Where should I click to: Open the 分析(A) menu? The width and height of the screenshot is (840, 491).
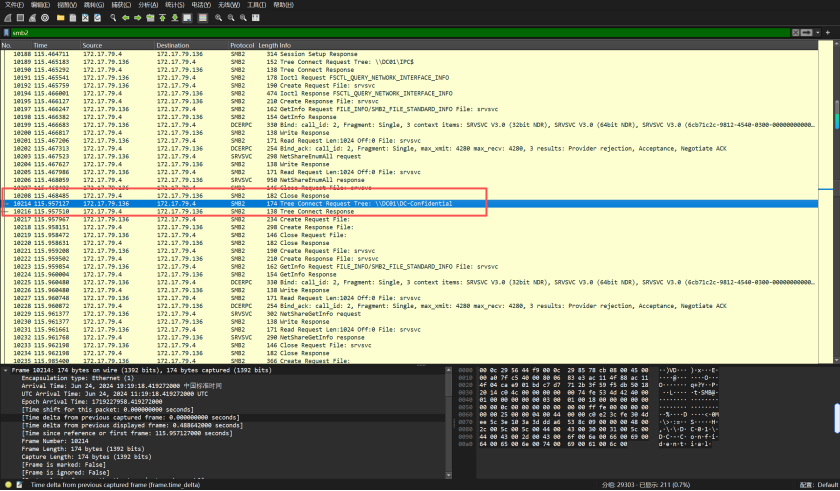(148, 5)
